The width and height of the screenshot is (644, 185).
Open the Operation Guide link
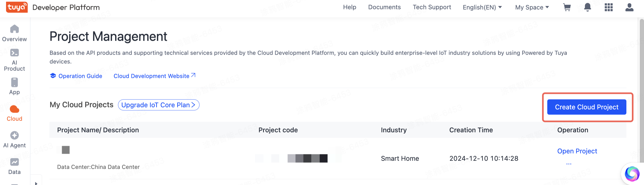click(x=80, y=76)
